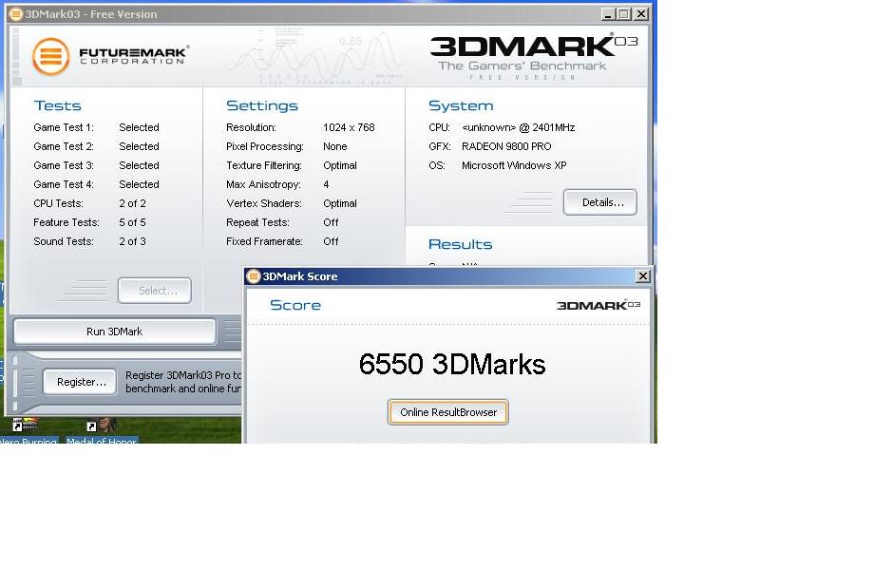893x588 pixels.
Task: Click the 'Game Test 1:' label
Action: tap(64, 127)
